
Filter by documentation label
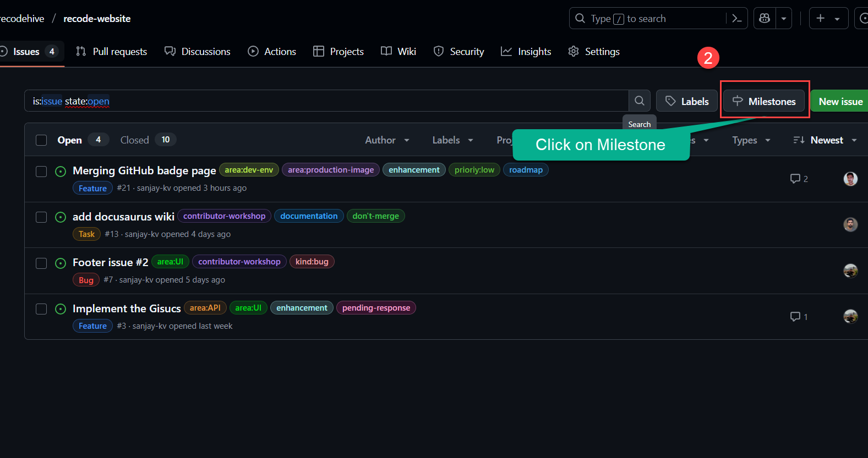click(x=309, y=216)
